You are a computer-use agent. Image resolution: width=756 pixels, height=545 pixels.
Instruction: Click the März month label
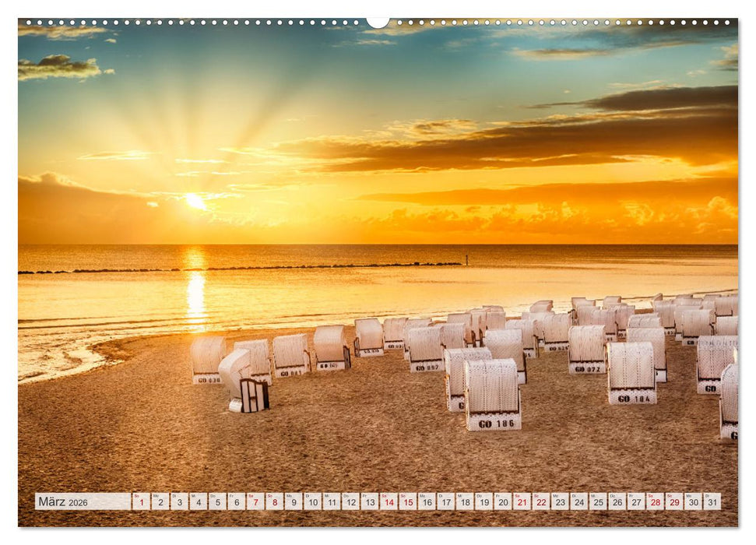[52, 502]
